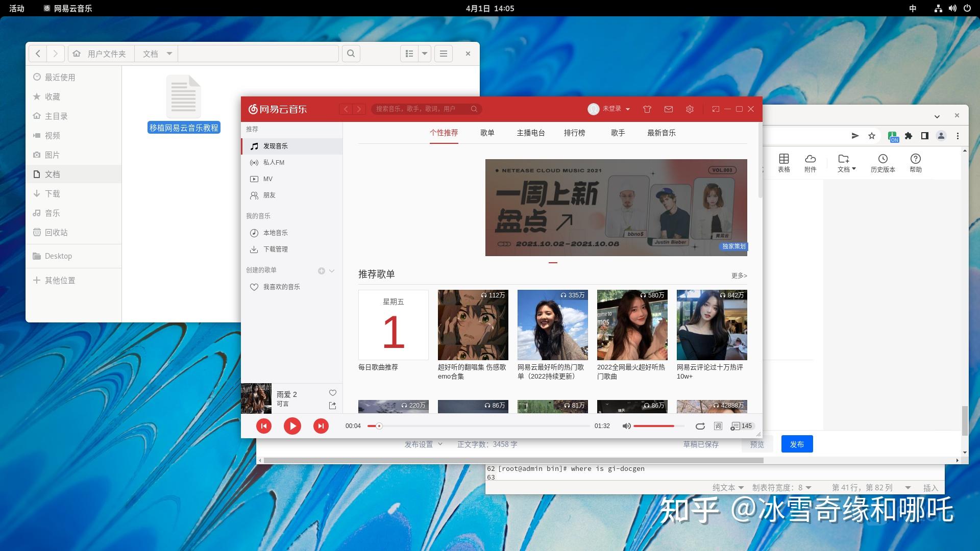Open 朋友 in the sidebar
This screenshot has height=551, width=980.
click(292, 195)
